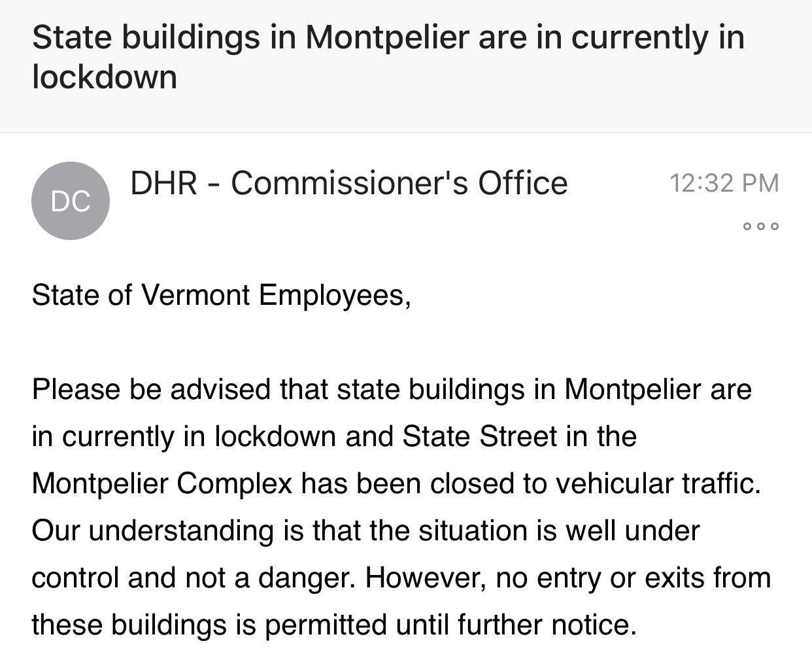Click the line starting Our understanding is
The image size is (812, 660).
click(365, 531)
